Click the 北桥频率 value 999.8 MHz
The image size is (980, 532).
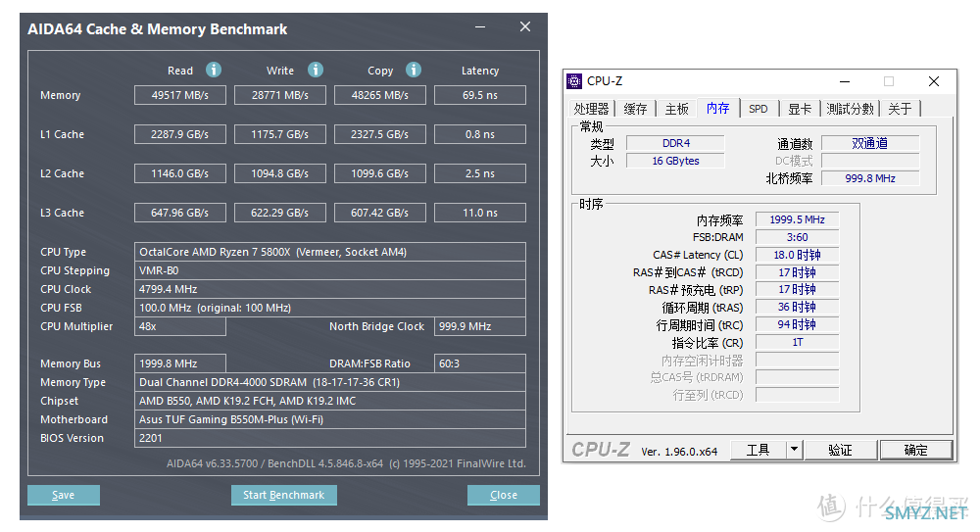coord(870,178)
